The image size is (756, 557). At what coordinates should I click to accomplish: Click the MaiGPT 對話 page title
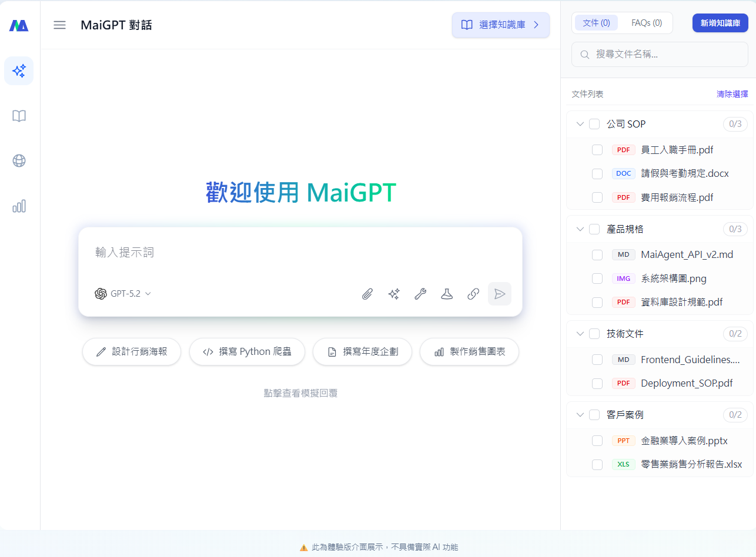[x=116, y=25]
